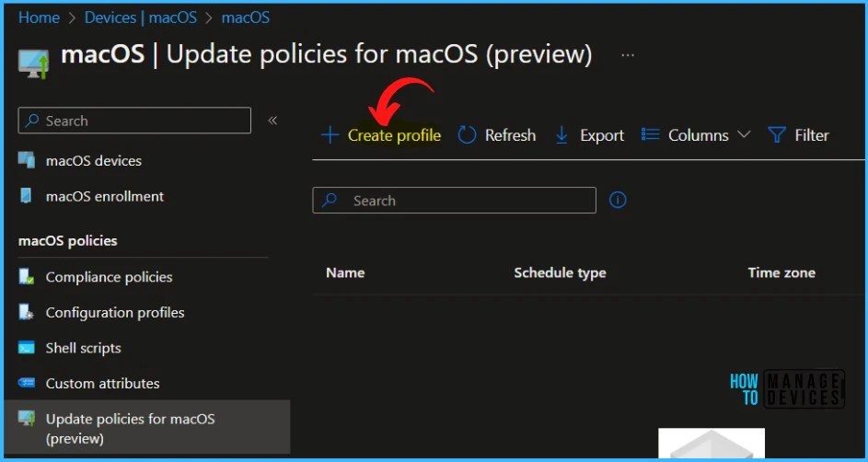Open Configuration profiles
Image resolution: width=868 pixels, height=462 pixels.
(115, 313)
